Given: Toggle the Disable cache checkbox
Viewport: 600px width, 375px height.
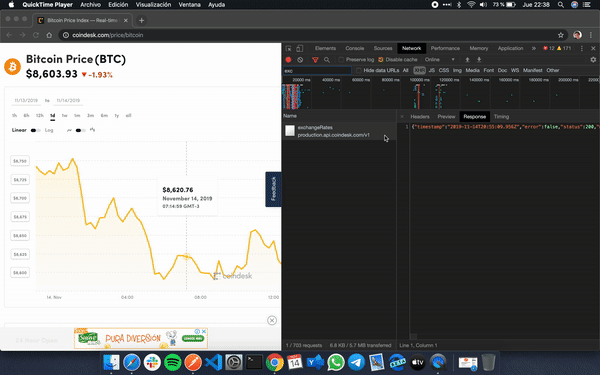Looking at the screenshot, I should (381, 60).
